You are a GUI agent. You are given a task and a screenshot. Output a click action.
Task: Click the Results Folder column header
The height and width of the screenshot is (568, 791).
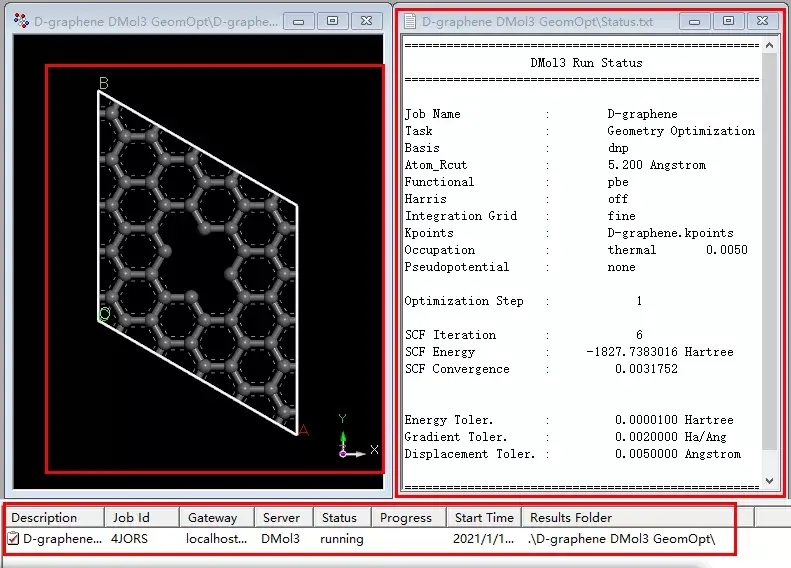tap(571, 517)
